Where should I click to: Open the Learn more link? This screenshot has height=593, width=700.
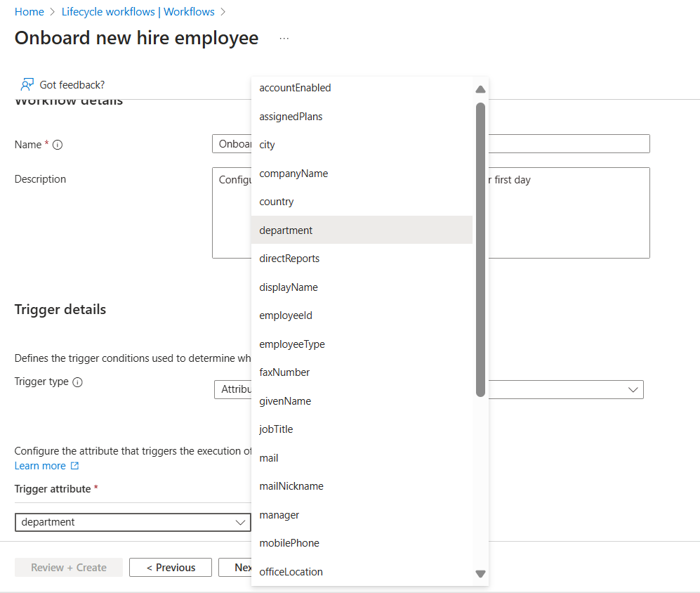coord(40,466)
